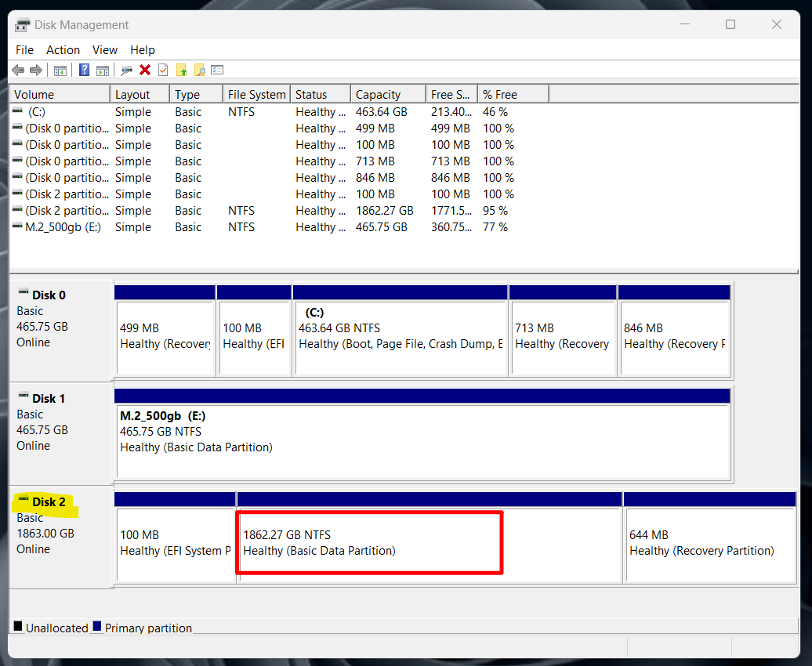Click the Forward arrow toolbar icon
Viewport: 812px width, 666px height.
pyautogui.click(x=36, y=71)
